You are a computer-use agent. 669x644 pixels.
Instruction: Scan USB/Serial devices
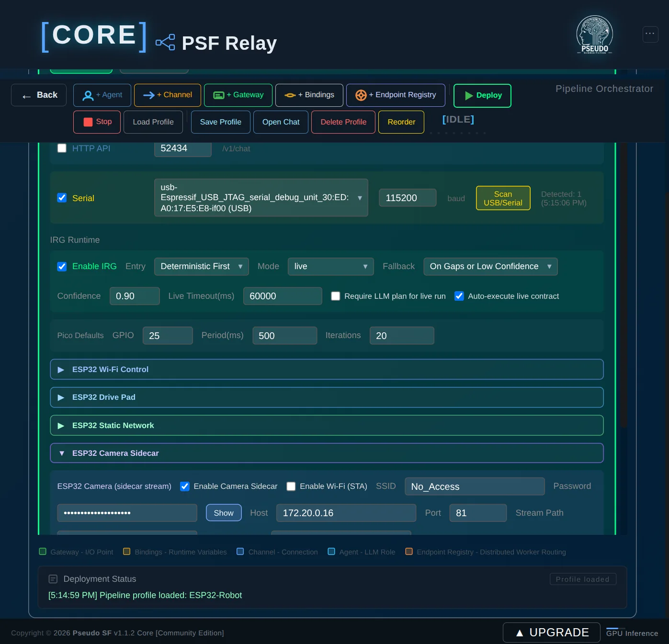[x=503, y=198]
